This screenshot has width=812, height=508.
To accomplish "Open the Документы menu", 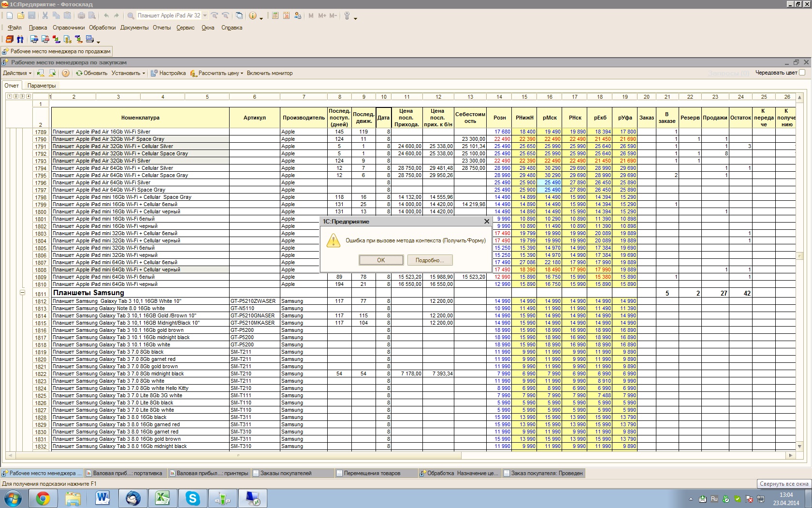I will (134, 28).
